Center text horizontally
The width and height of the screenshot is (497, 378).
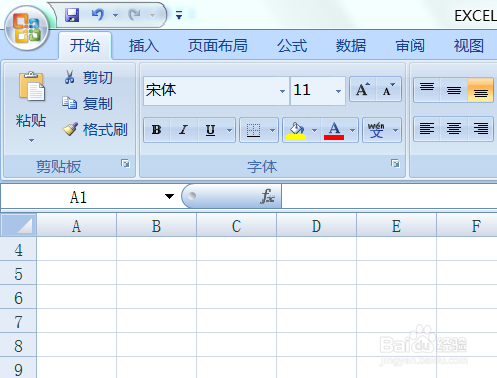point(454,129)
